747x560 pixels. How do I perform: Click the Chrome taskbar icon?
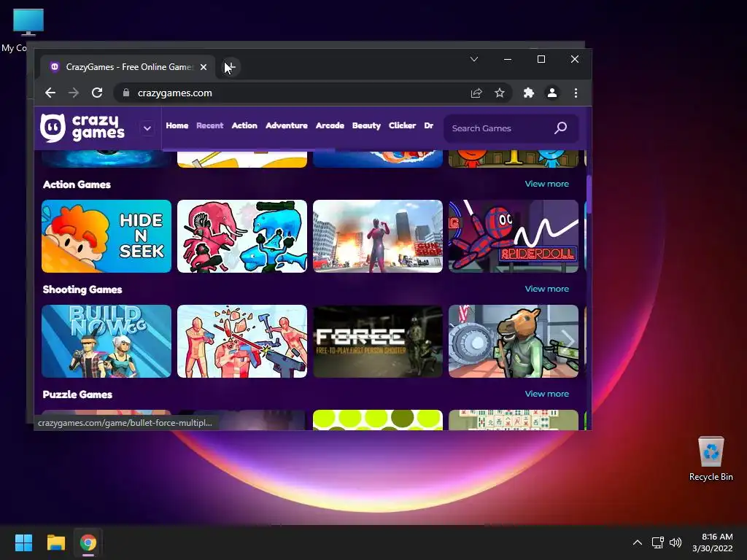(88, 542)
